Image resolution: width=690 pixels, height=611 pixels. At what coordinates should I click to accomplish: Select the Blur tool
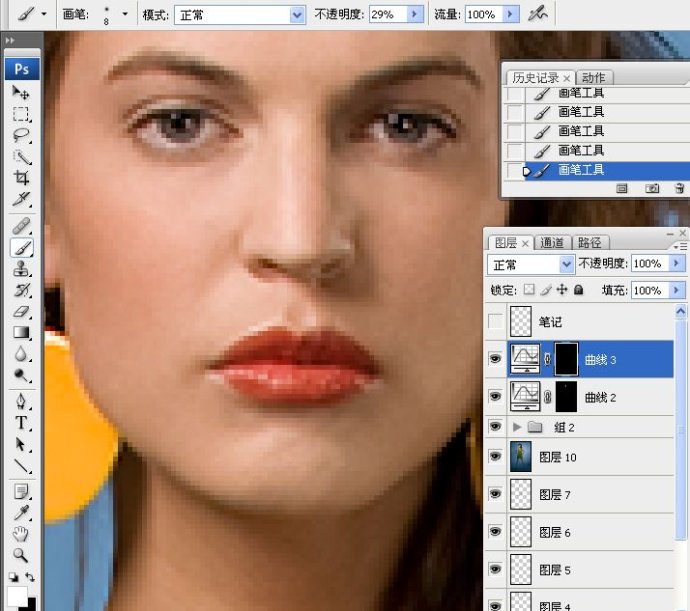(x=21, y=353)
